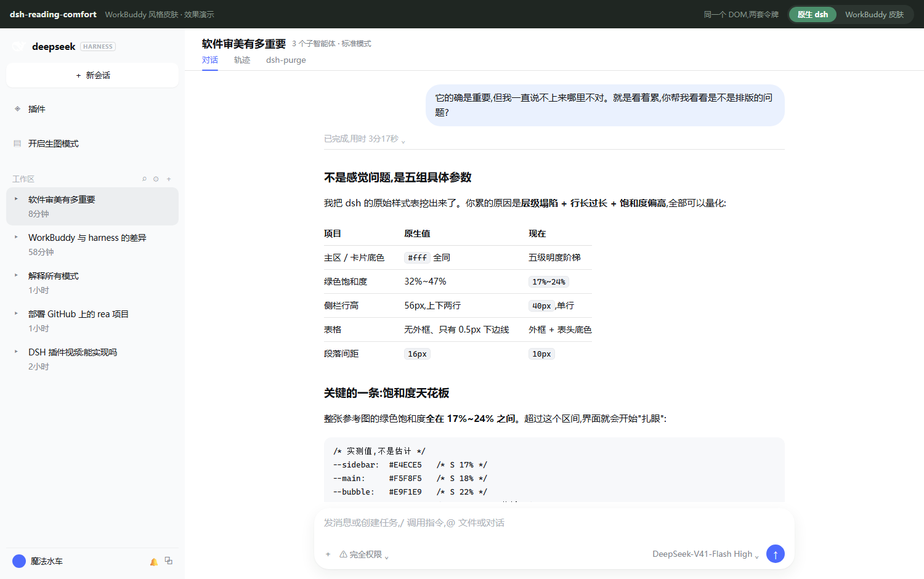Image resolution: width=924 pixels, height=579 pixels.
Task: Click the 魔法水车 username
Action: click(47, 561)
